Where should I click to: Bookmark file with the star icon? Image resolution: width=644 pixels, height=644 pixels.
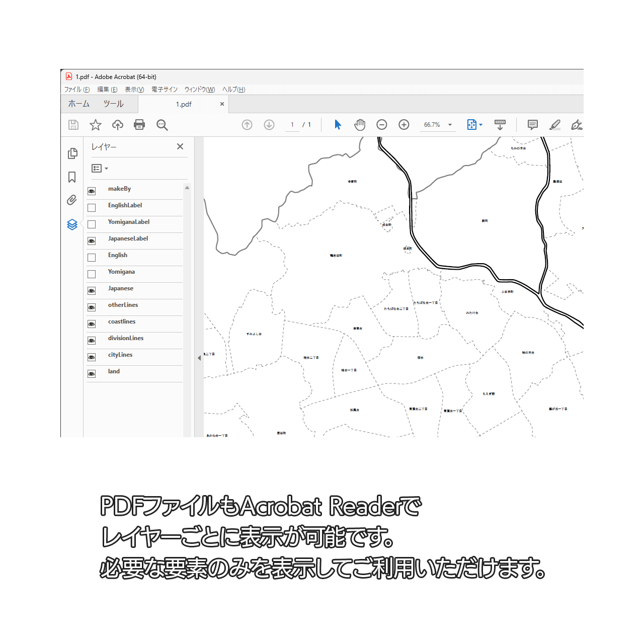(x=96, y=125)
